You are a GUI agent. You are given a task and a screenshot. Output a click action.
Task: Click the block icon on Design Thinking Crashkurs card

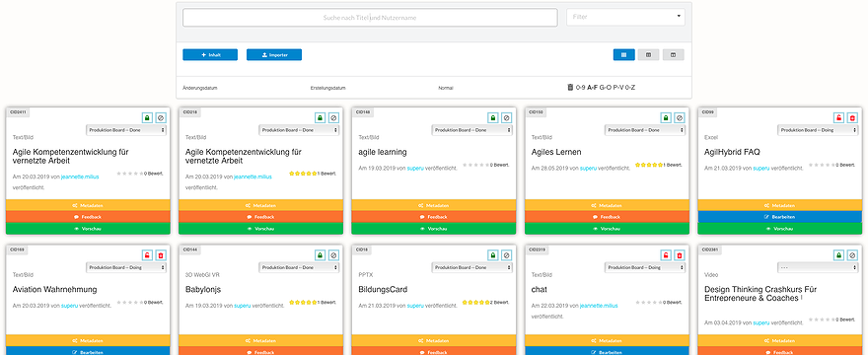[x=852, y=255]
